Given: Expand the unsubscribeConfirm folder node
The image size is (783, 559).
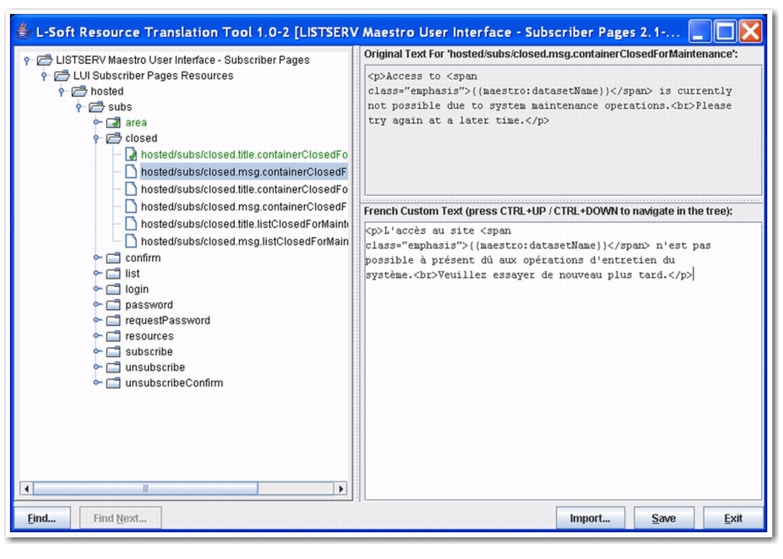Looking at the screenshot, I should pos(97,383).
